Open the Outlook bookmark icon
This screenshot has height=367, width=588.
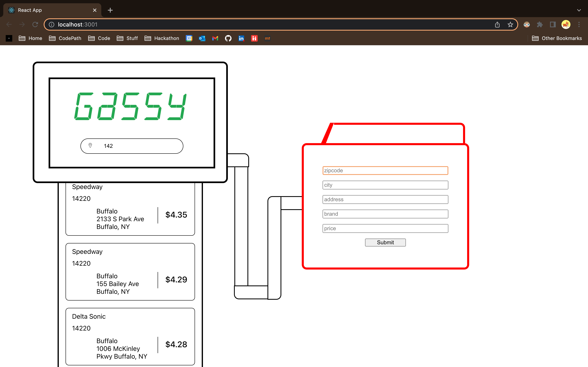click(202, 38)
